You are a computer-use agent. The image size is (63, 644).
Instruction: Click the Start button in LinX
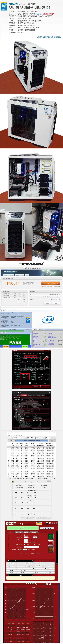pos(11,440)
